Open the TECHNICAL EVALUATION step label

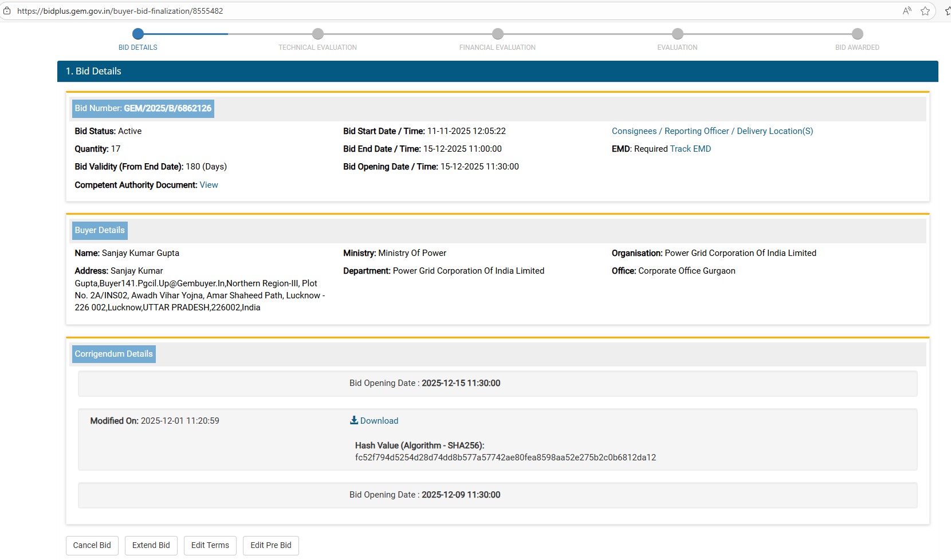click(x=317, y=48)
